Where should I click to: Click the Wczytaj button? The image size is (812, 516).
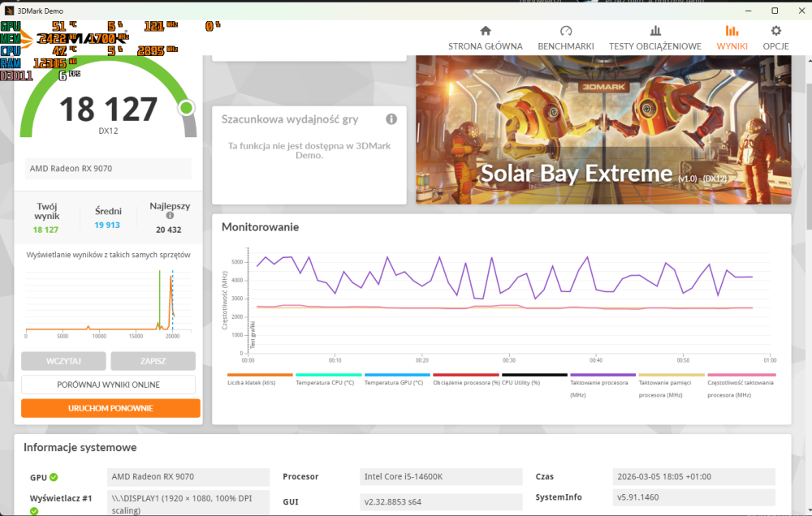pyautogui.click(x=63, y=361)
